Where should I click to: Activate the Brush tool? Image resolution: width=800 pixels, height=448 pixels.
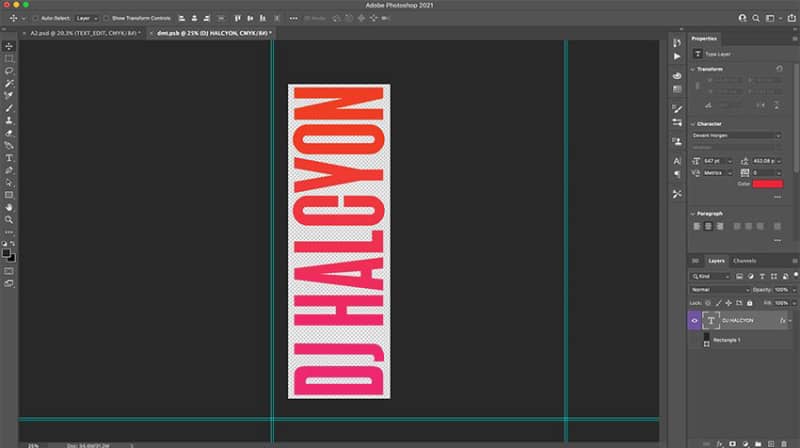coord(9,108)
